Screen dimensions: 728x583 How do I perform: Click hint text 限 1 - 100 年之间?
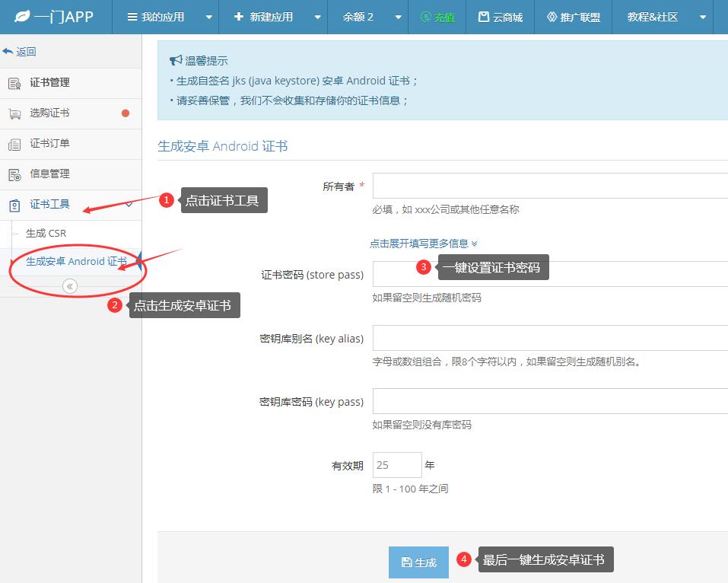(x=411, y=489)
